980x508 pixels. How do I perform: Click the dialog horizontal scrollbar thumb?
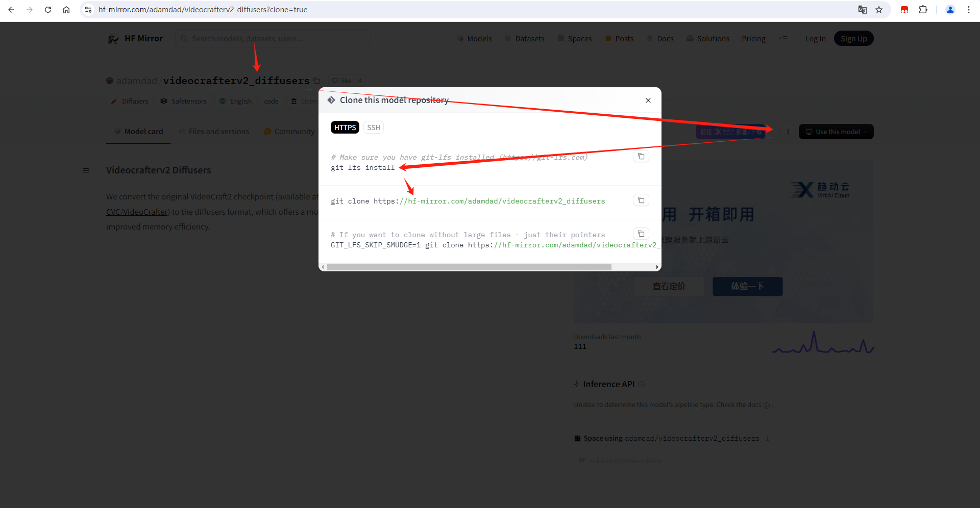click(469, 267)
